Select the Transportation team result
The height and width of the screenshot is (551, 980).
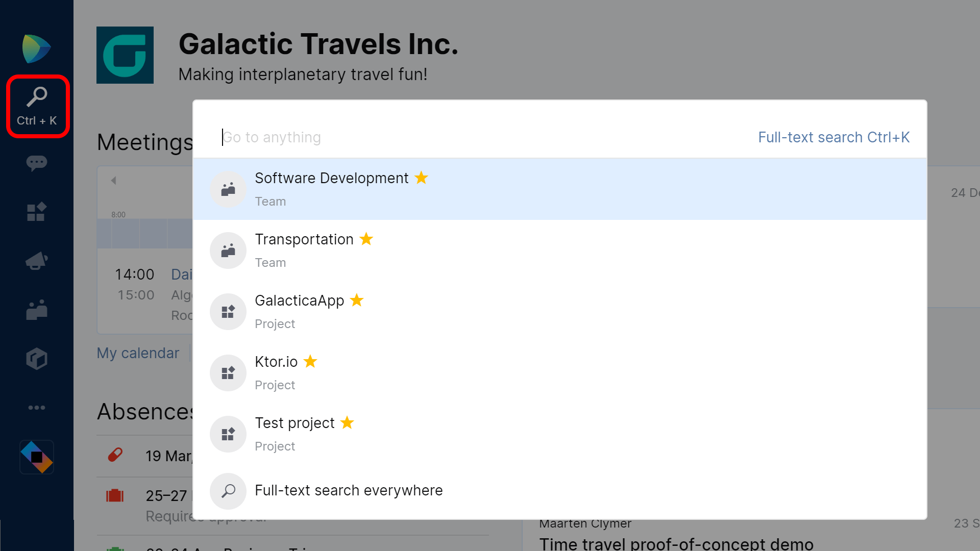pyautogui.click(x=560, y=251)
